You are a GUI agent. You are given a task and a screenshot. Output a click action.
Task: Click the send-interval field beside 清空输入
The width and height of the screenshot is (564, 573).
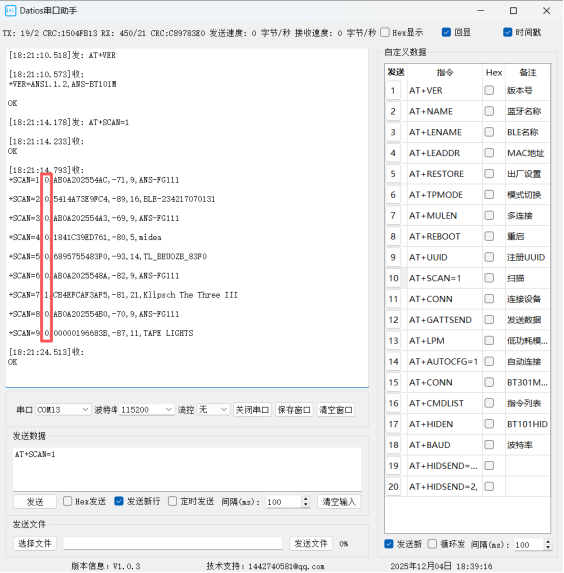coord(284,502)
